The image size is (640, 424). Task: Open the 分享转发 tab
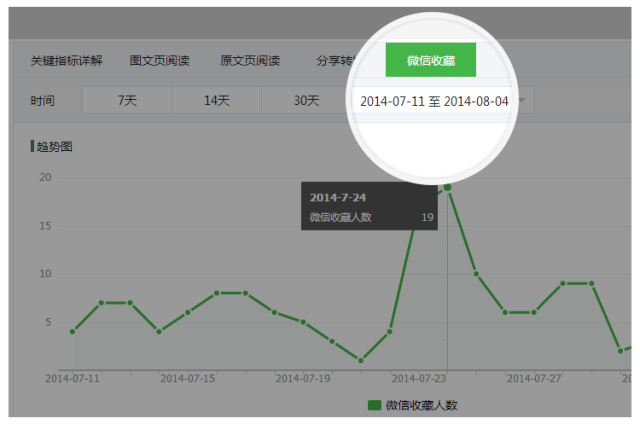point(335,60)
